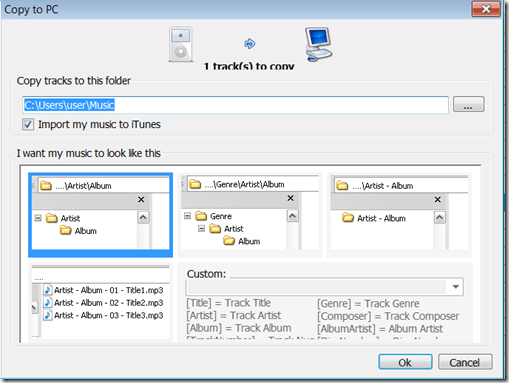Click folder icon beside ....\Artist\Album path
Image resolution: width=509 pixels, height=383 pixels.
click(46, 186)
